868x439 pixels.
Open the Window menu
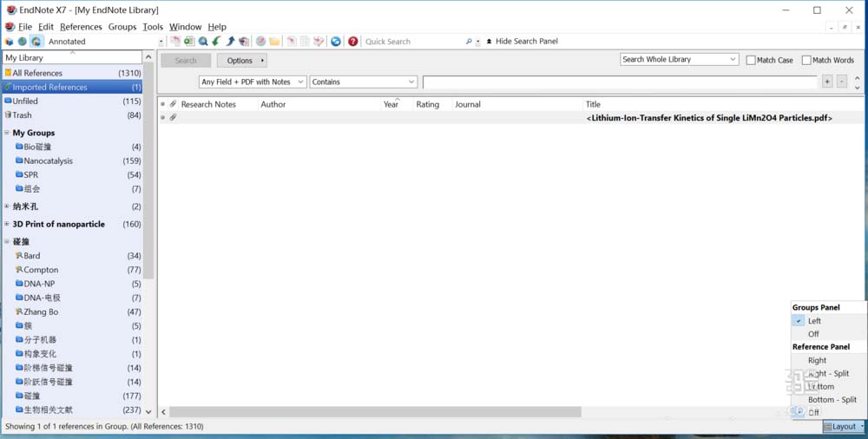point(186,27)
